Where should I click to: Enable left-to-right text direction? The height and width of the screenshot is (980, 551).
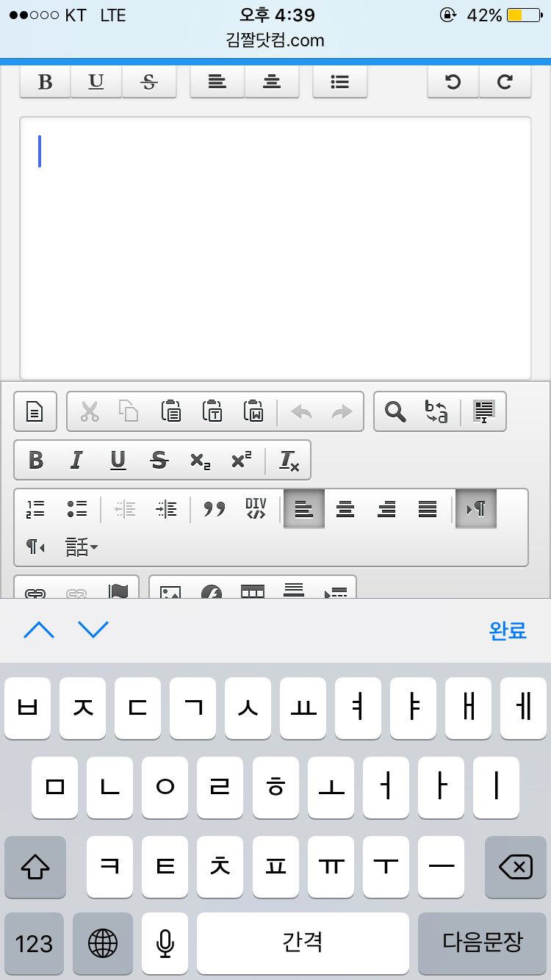pyautogui.click(x=476, y=508)
